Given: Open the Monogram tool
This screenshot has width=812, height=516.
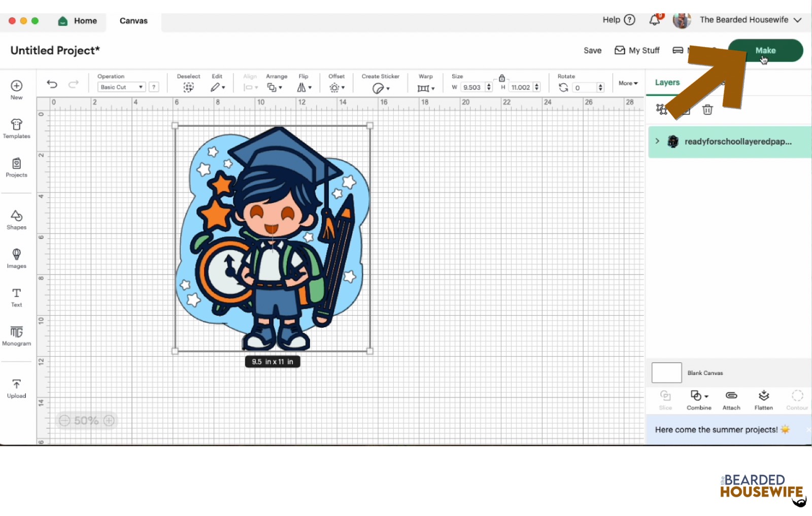Looking at the screenshot, I should (16, 336).
